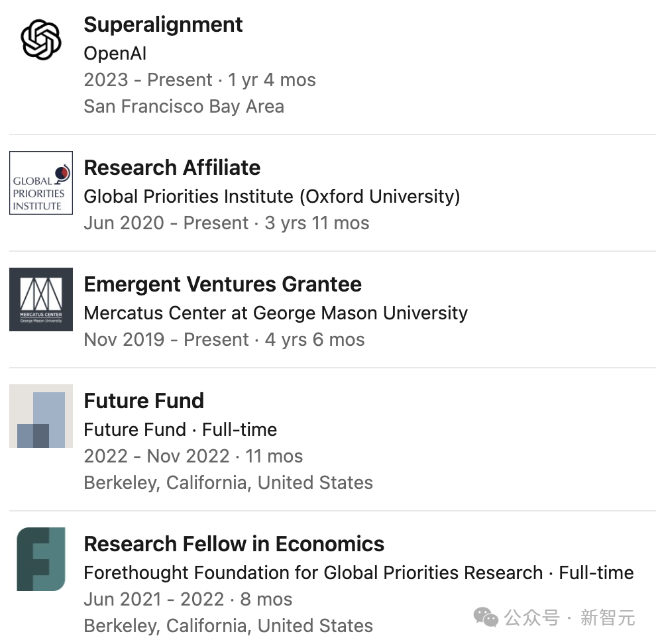Open the Superalignment position title
The image size is (656, 644).
163,25
